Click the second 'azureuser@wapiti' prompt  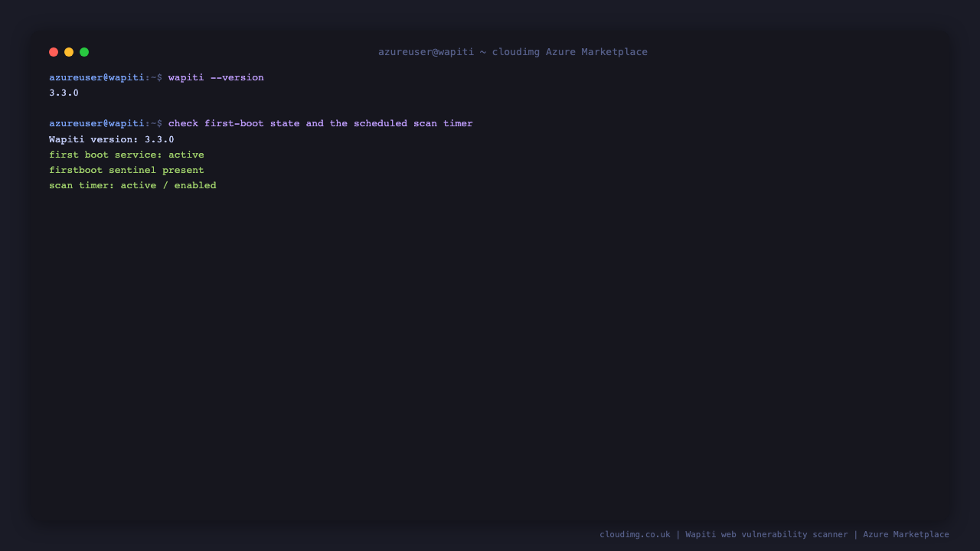point(96,123)
